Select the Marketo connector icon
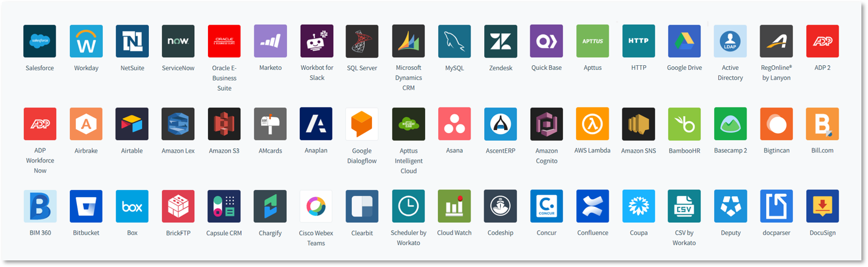Image resolution: width=868 pixels, height=267 pixels. coord(270,41)
